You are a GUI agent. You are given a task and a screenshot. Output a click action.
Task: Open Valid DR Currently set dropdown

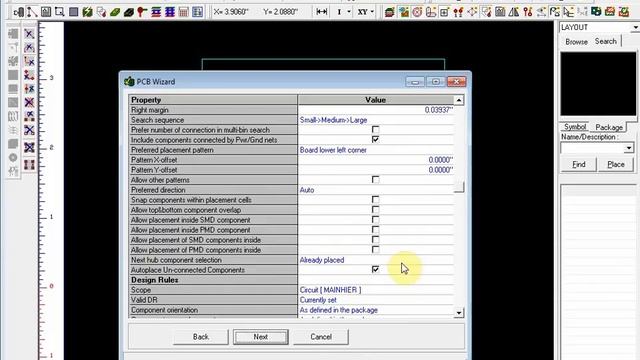376,300
